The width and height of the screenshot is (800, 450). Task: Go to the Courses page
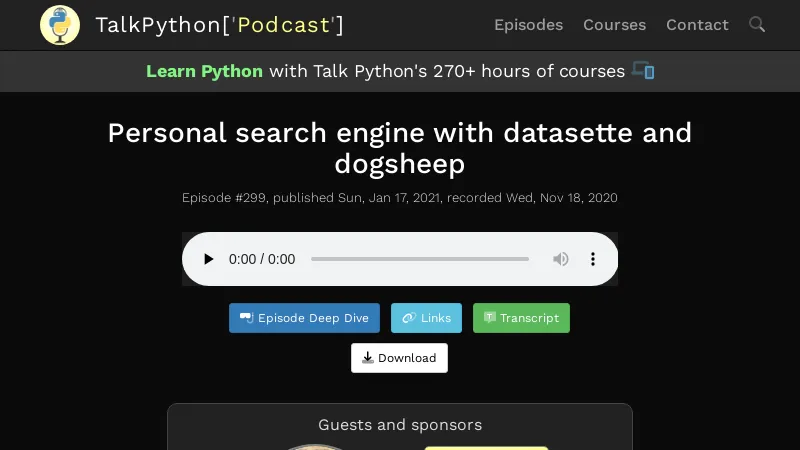pyautogui.click(x=614, y=25)
